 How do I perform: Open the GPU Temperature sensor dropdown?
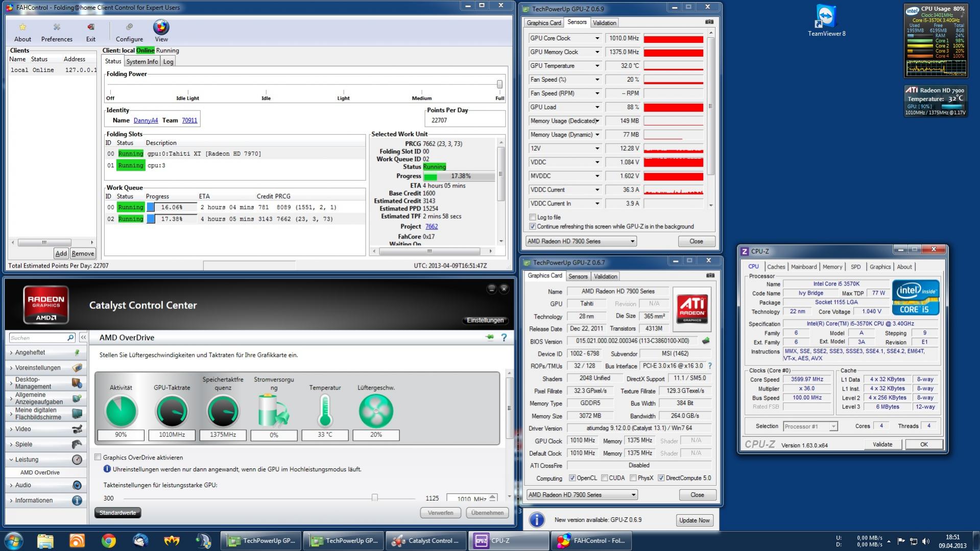coord(597,66)
